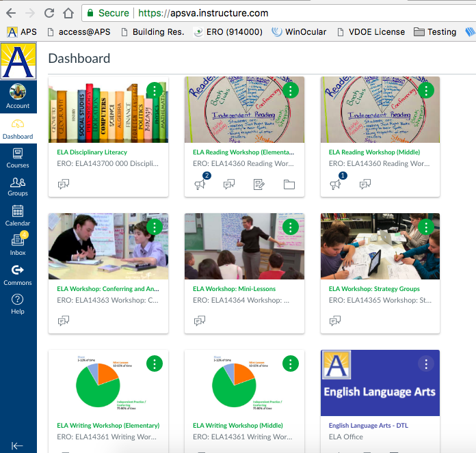Open discussions for ELA Workshop Conferring
The height and width of the screenshot is (453, 476).
click(64, 320)
